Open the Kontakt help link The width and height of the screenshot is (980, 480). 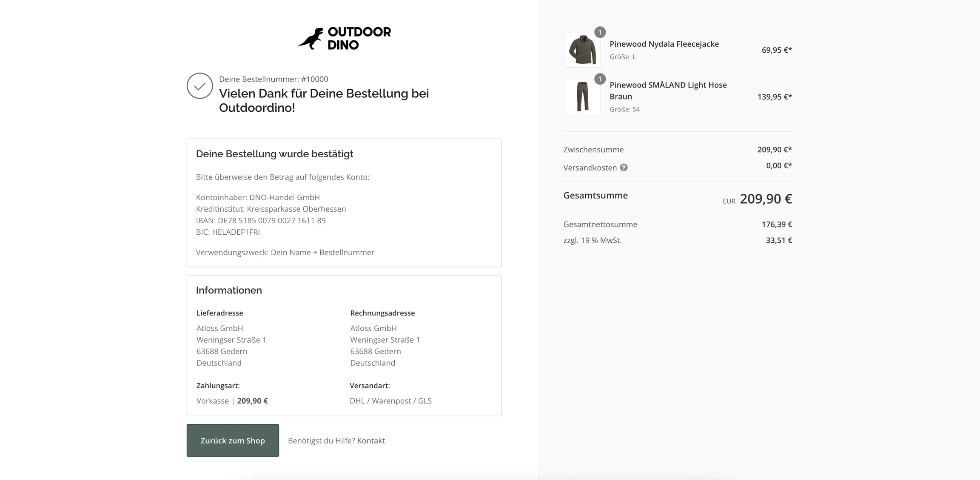click(x=371, y=441)
